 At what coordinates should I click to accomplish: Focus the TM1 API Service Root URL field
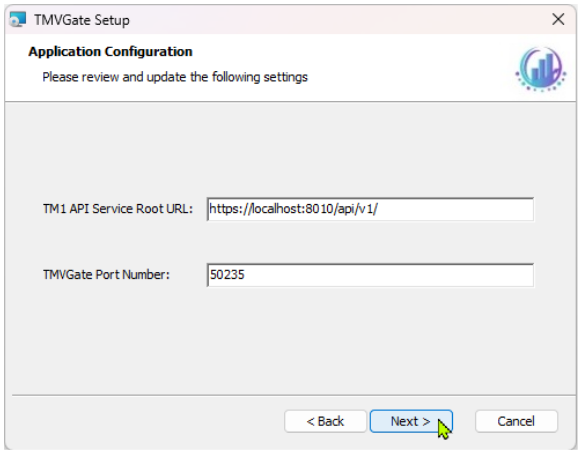pyautogui.click(x=370, y=209)
